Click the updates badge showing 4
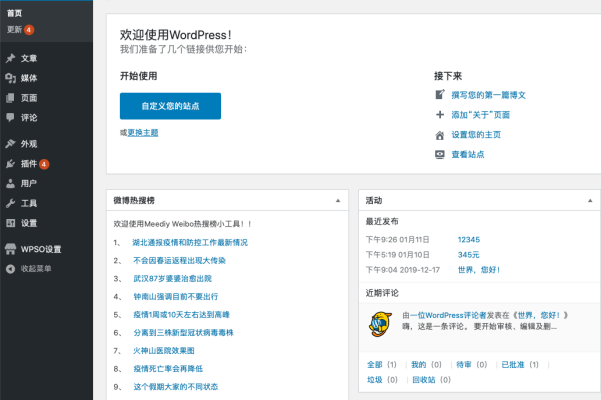 (x=29, y=30)
